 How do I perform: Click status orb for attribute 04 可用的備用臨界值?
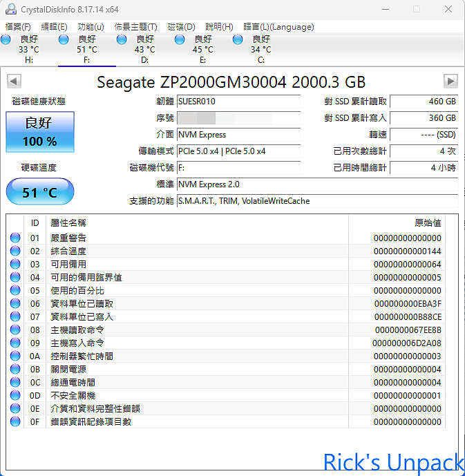coord(15,277)
